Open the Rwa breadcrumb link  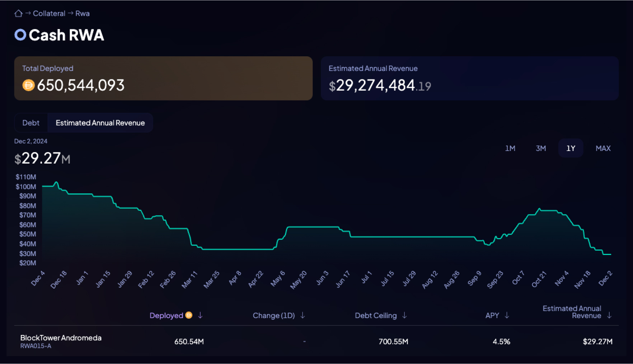point(83,14)
